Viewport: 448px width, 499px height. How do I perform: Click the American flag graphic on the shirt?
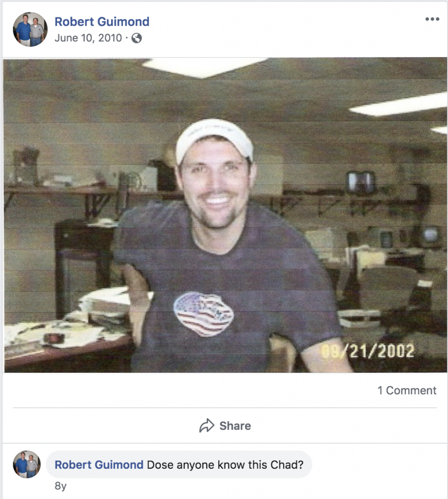(x=203, y=314)
